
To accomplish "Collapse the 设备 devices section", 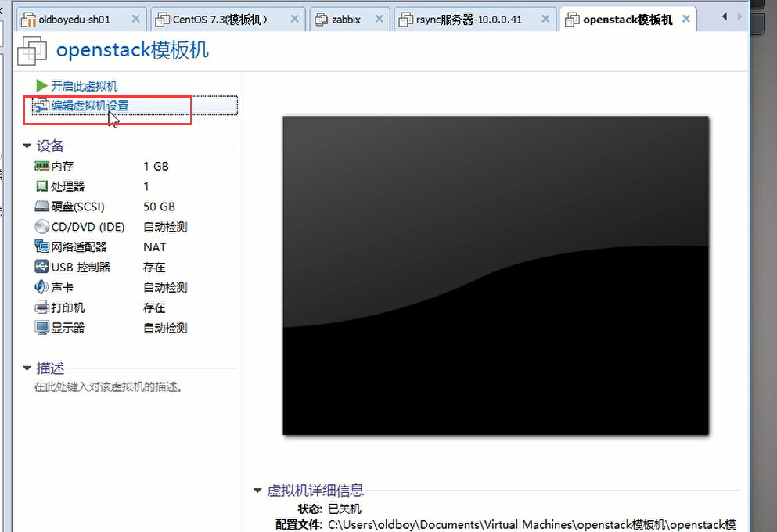I will pyautogui.click(x=27, y=146).
